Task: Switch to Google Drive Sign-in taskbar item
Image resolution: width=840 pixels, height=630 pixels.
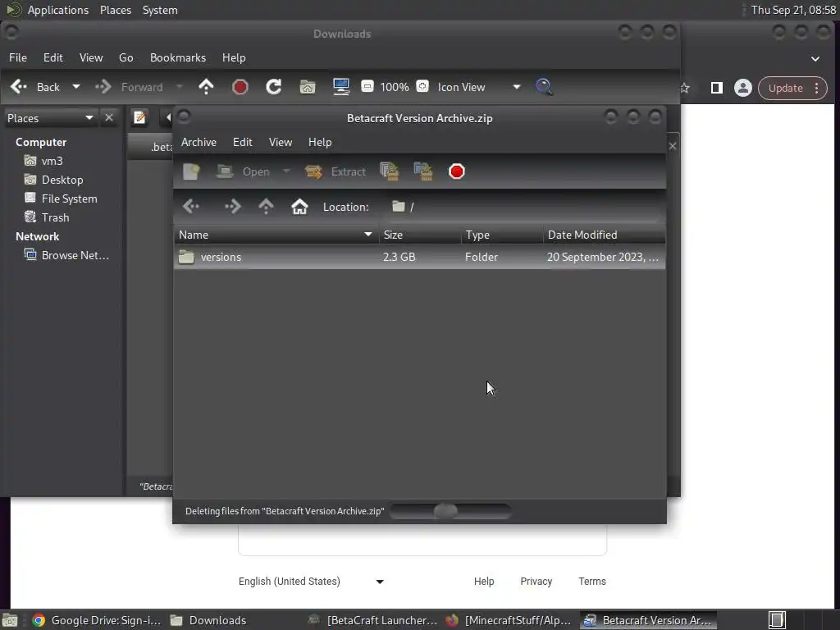Action: [x=97, y=620]
